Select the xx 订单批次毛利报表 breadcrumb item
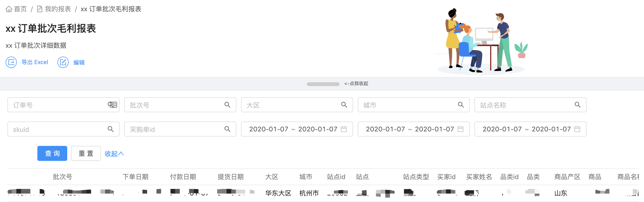The width and height of the screenshot is (644, 202). pos(111,9)
